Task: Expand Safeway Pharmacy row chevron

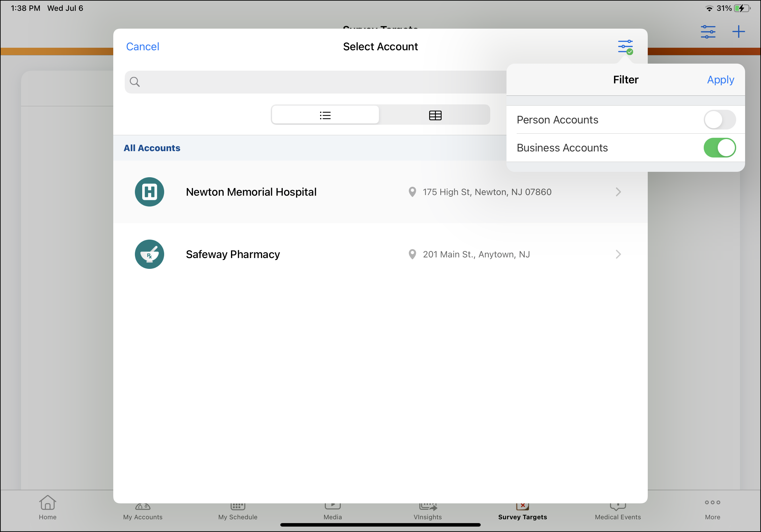Action: click(x=618, y=254)
